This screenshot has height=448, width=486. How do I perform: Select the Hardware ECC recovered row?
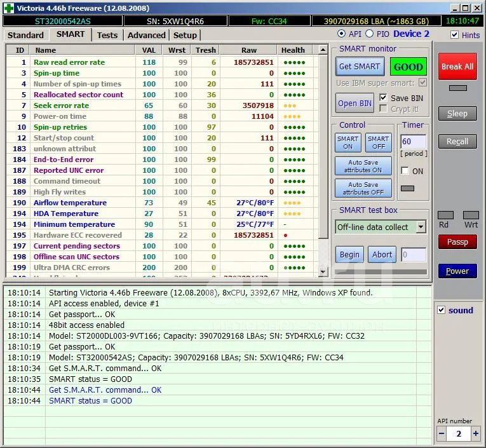coord(163,235)
